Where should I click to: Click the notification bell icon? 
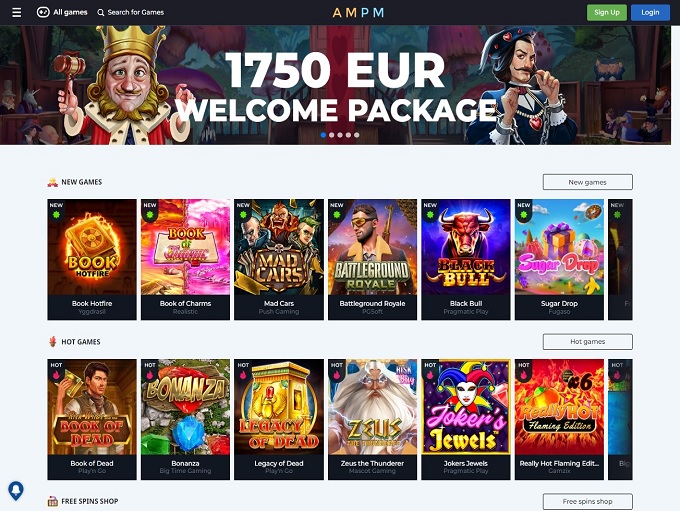(x=16, y=491)
